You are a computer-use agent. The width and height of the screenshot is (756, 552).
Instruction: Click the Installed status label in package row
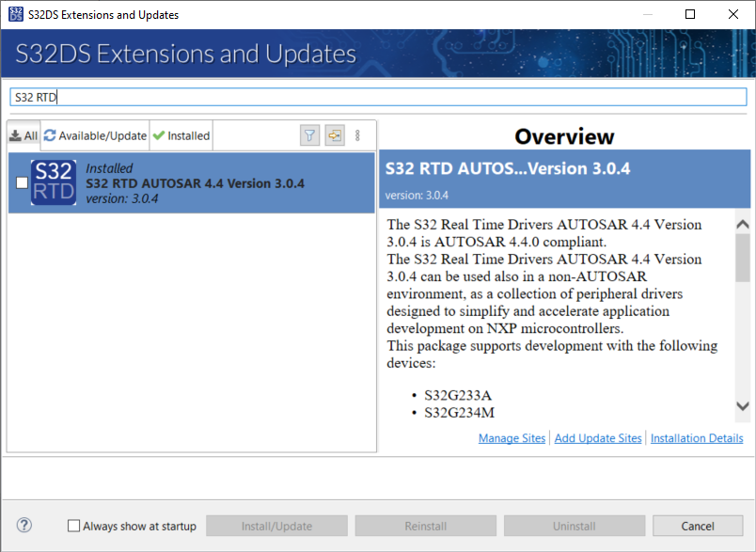109,168
